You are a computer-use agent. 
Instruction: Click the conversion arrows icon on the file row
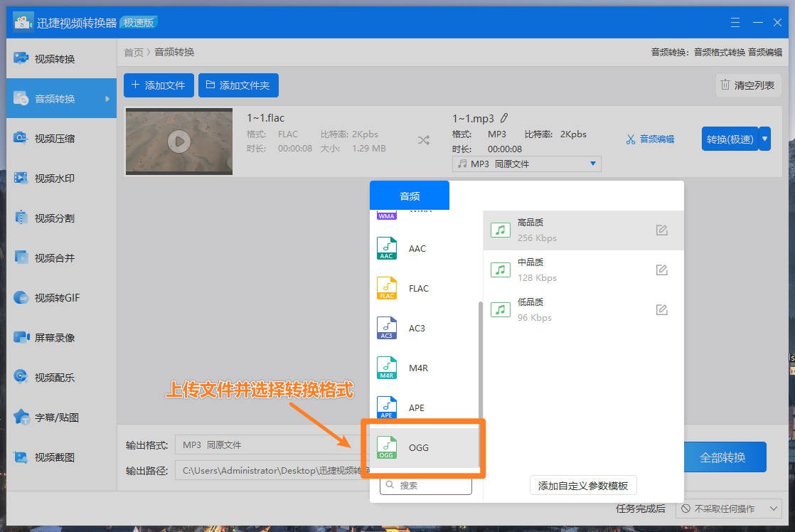coord(423,141)
